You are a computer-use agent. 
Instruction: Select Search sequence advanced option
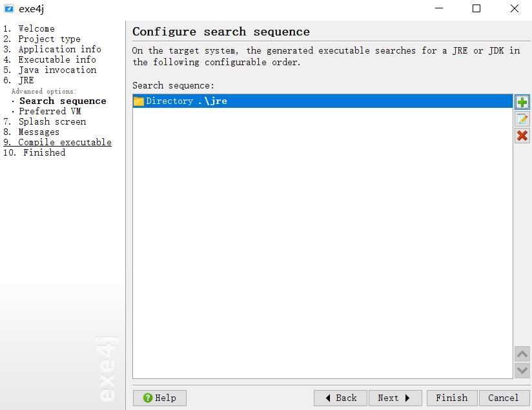pos(63,101)
